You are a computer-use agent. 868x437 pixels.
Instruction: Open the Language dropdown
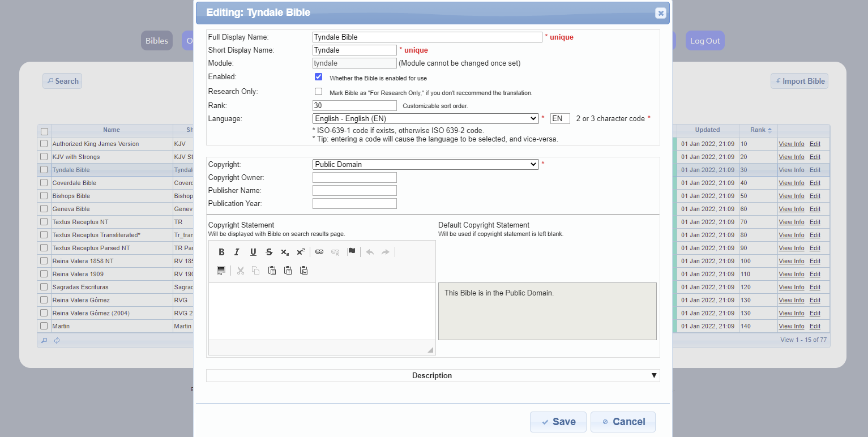coord(425,118)
